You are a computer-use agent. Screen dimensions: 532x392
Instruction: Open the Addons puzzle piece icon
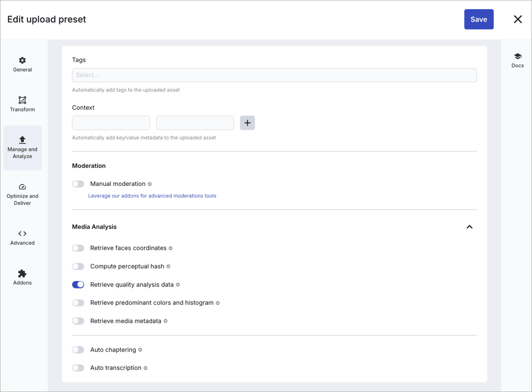click(x=22, y=273)
